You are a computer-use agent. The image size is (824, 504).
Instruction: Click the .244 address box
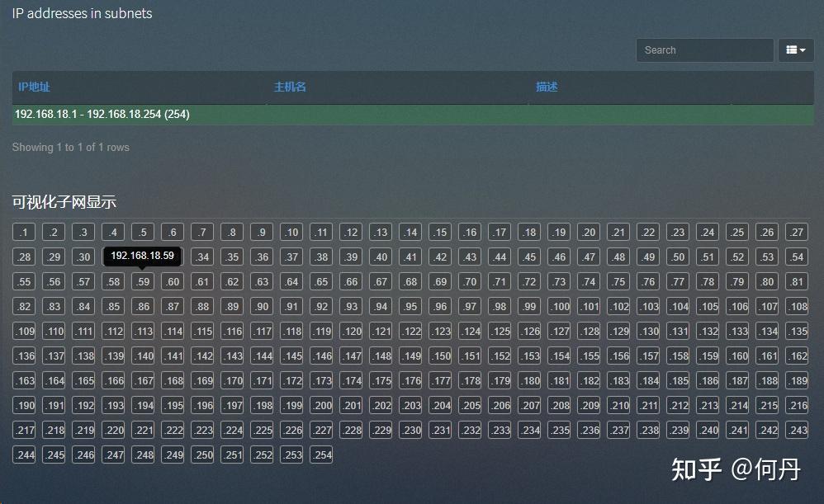tap(24, 455)
